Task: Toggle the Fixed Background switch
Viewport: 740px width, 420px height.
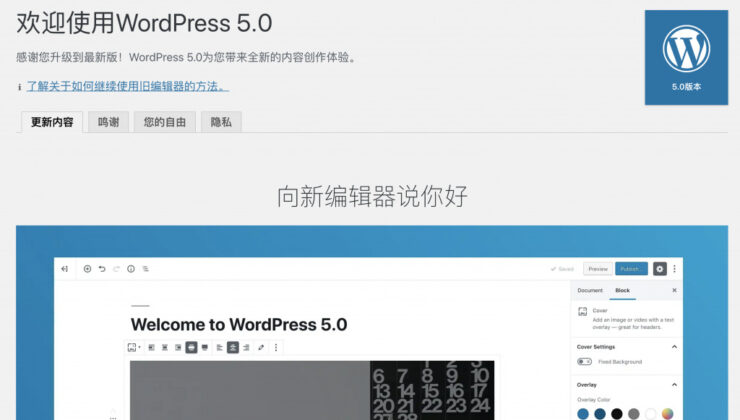Action: click(584, 361)
